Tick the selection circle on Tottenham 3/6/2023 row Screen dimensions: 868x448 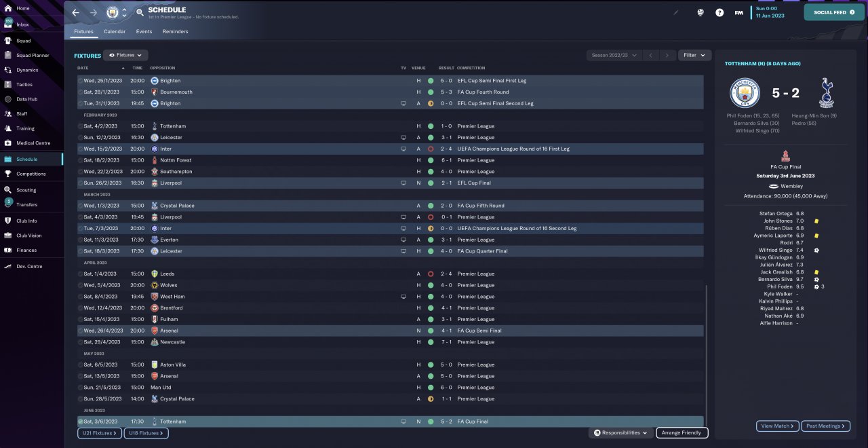(x=81, y=422)
